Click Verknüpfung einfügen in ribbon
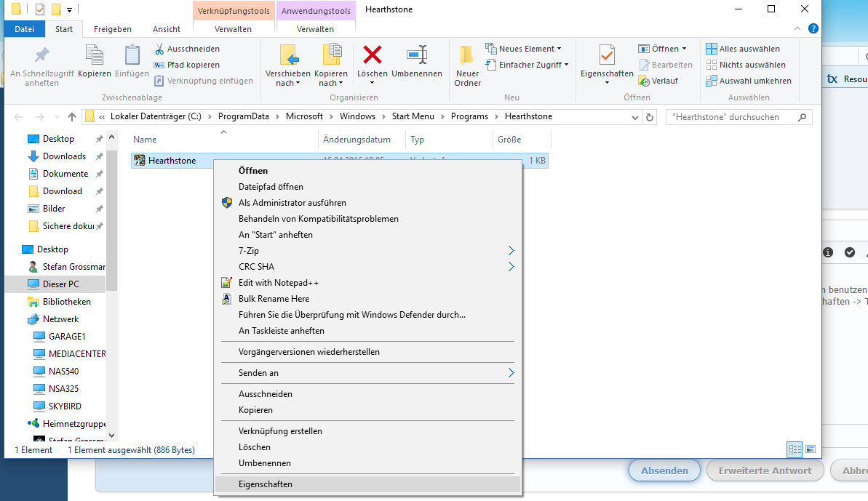The image size is (868, 501). point(204,81)
